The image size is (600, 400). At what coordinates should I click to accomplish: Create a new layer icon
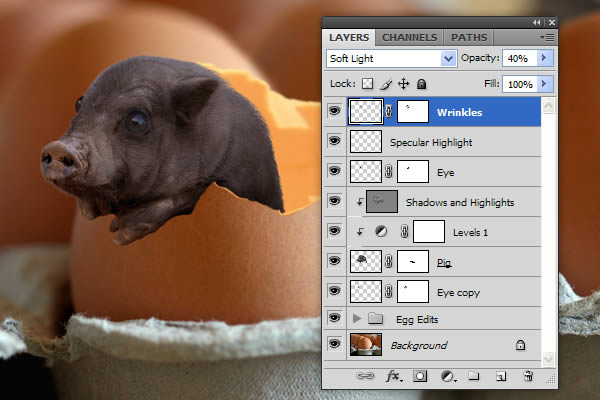501,376
